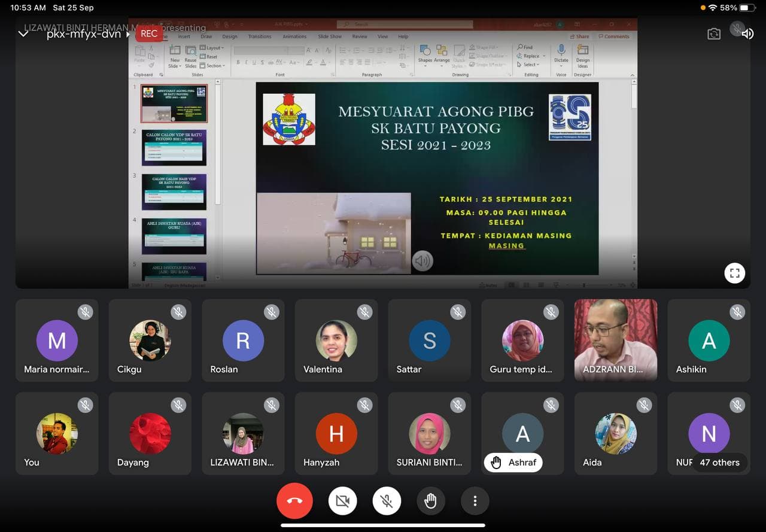
Task: Tap the muted mic on Hanyzah's tile
Action: click(365, 405)
